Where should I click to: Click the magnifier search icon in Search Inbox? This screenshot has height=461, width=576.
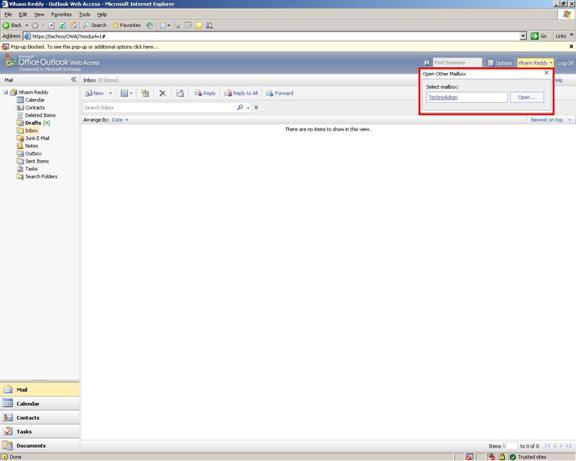click(x=240, y=108)
